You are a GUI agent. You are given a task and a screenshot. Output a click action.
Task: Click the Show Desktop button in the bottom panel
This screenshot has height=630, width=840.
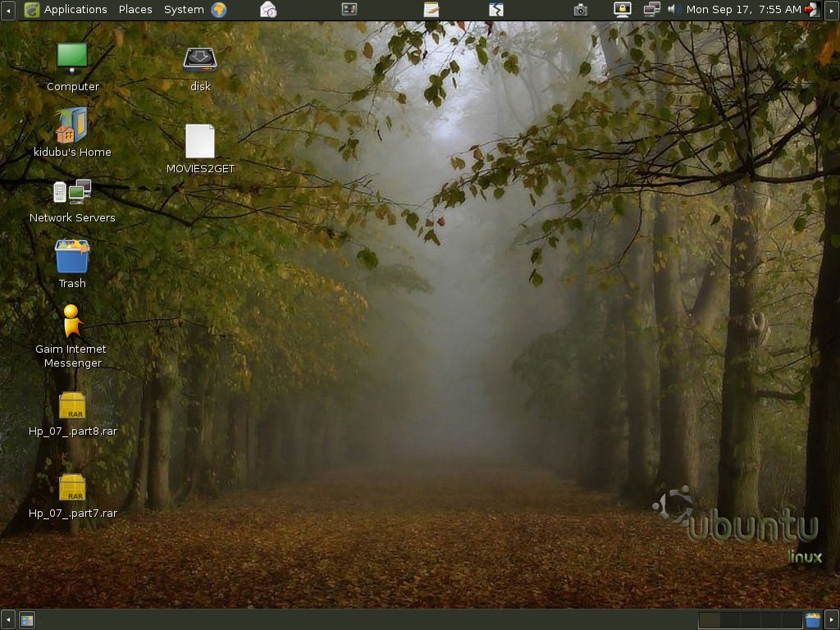click(x=27, y=620)
